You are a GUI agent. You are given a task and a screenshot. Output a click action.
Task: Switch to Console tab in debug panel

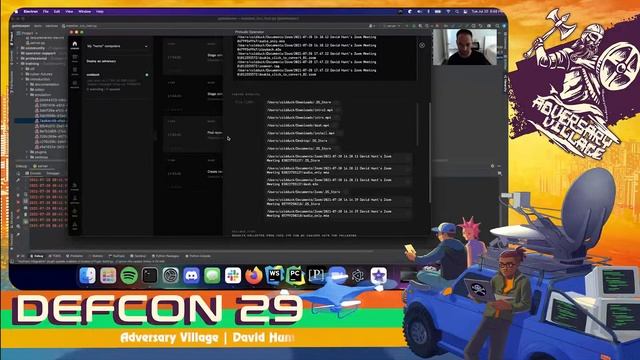point(34,173)
